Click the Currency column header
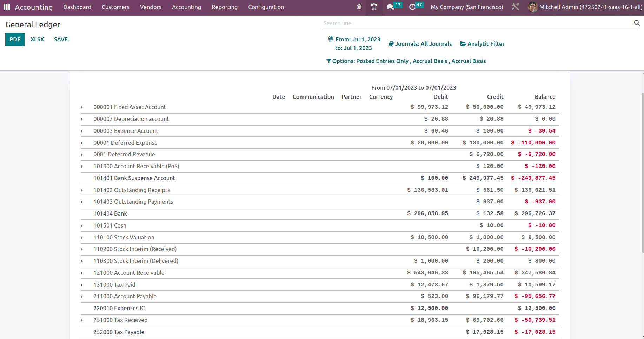 [381, 97]
